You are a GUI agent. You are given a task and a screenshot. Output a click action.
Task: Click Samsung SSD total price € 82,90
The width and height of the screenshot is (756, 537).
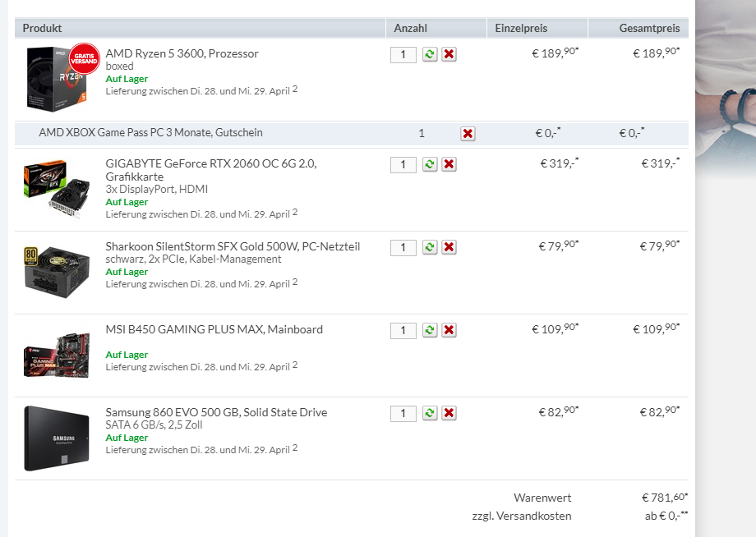tap(660, 411)
